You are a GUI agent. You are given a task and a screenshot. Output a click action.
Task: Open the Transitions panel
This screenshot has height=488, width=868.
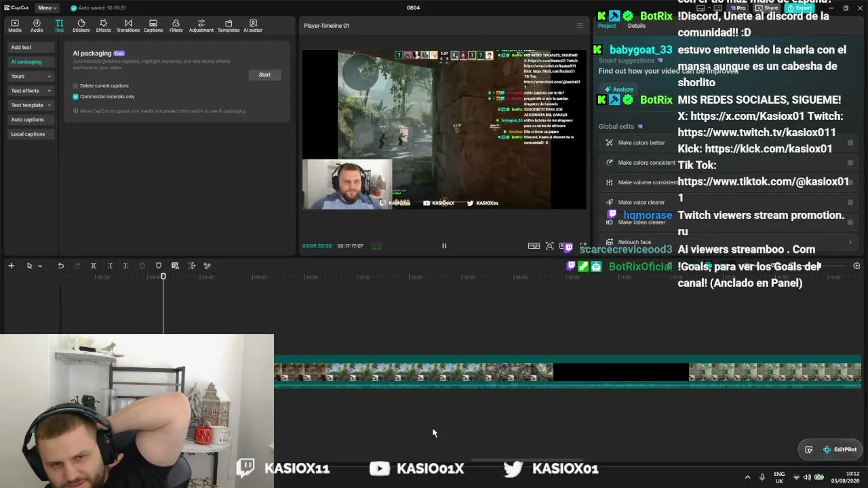point(128,26)
